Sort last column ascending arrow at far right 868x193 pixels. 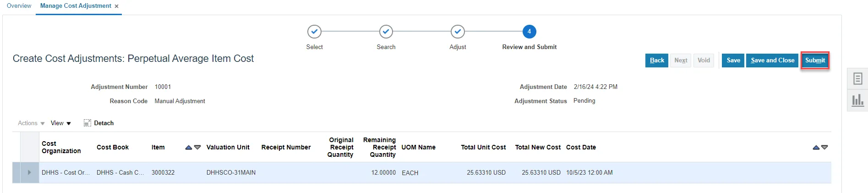coord(816,147)
